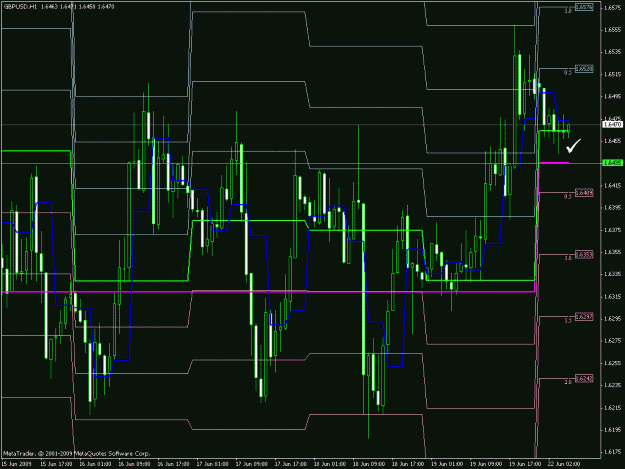Click the GBPUSD,H1 chart title text
625x469 pixels.
[x=20, y=7]
